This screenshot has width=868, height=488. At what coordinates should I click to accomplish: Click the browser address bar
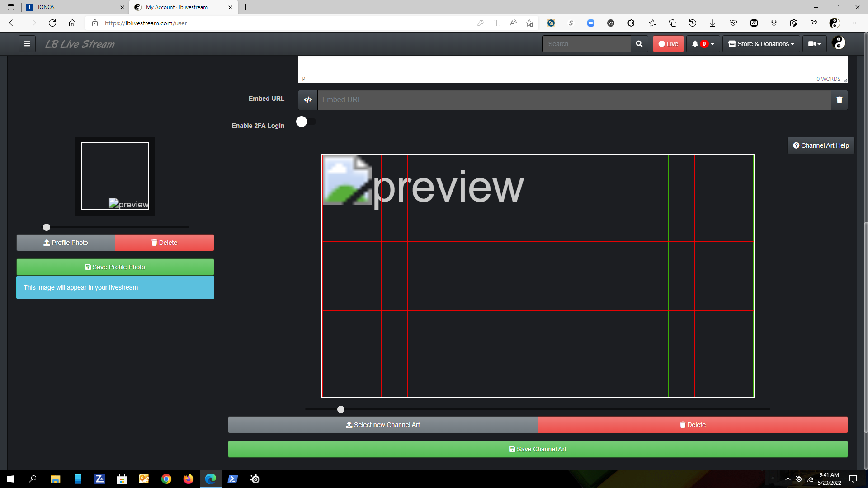[x=289, y=23]
